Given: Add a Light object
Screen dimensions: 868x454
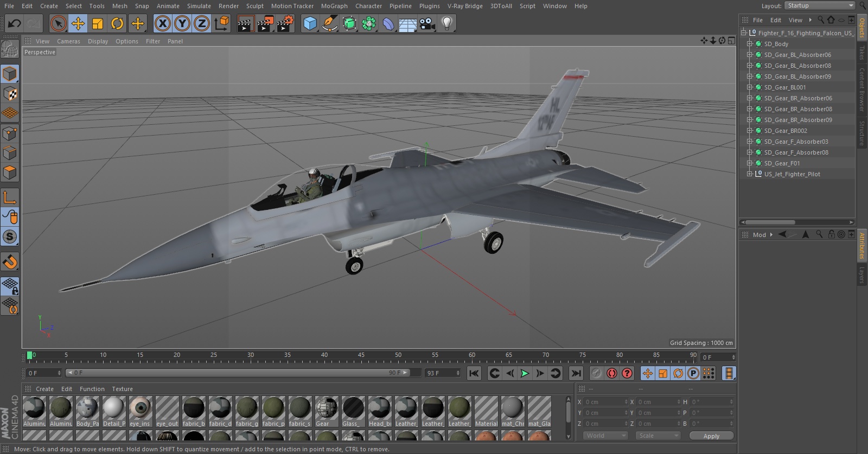Looking at the screenshot, I should (x=447, y=23).
